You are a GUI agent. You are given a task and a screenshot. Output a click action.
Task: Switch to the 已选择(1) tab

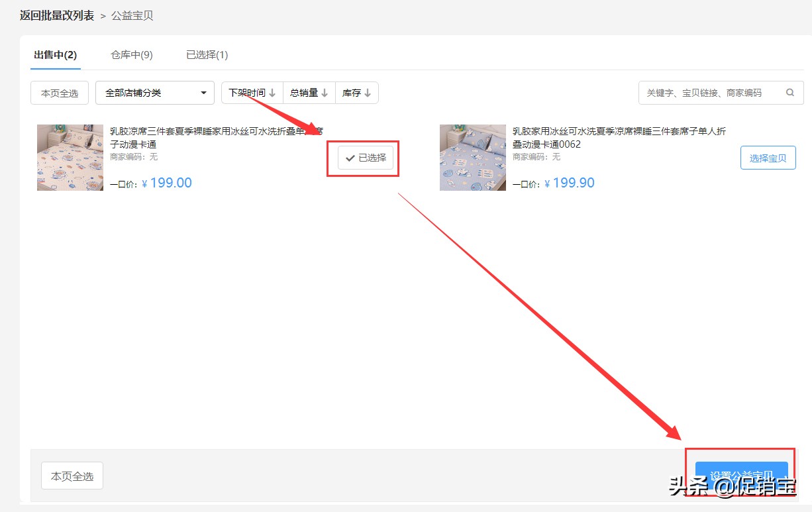pos(207,55)
